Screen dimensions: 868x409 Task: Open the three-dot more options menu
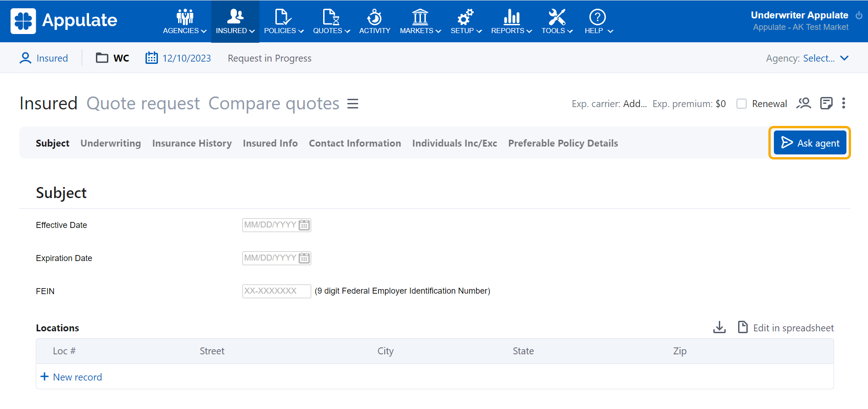tap(844, 103)
